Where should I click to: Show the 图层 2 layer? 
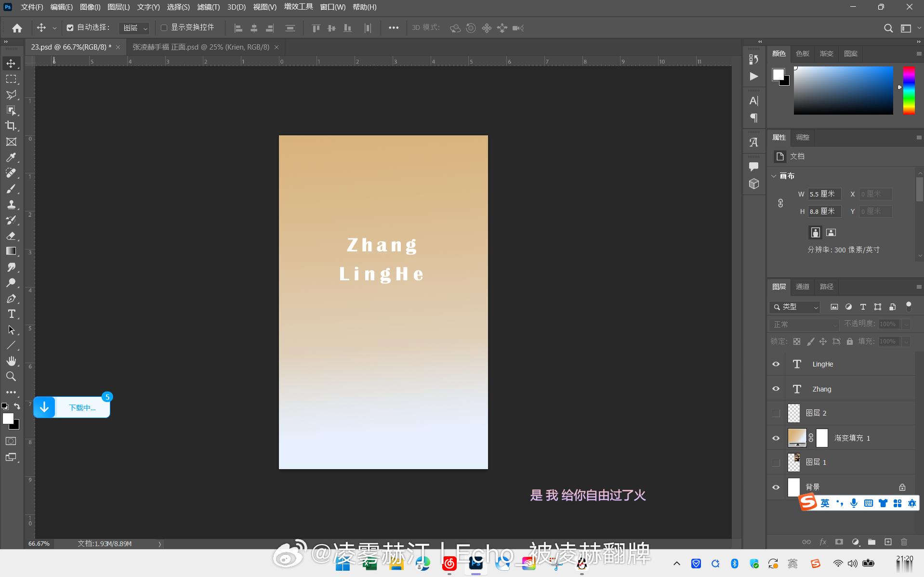tap(776, 413)
